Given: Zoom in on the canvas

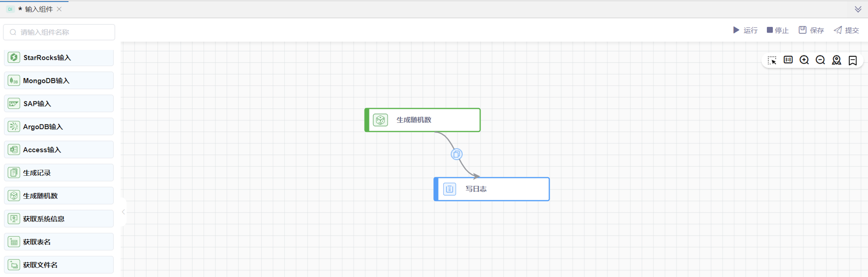Looking at the screenshot, I should pyautogui.click(x=804, y=60).
